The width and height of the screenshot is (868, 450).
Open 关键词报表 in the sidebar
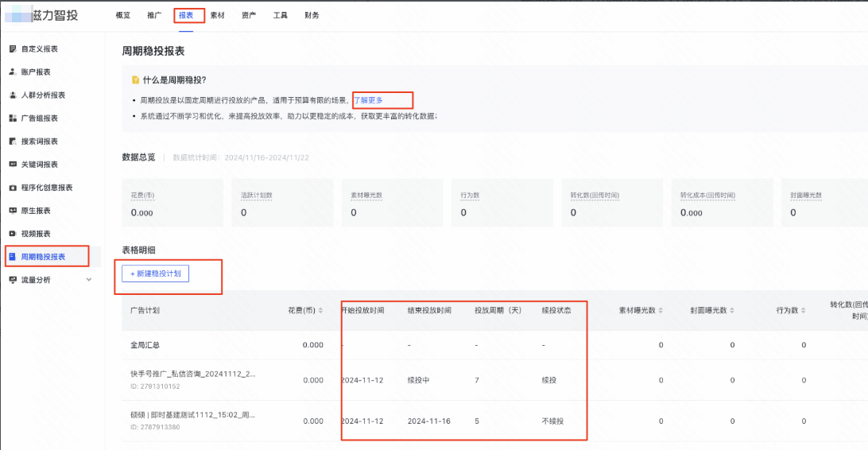[39, 165]
